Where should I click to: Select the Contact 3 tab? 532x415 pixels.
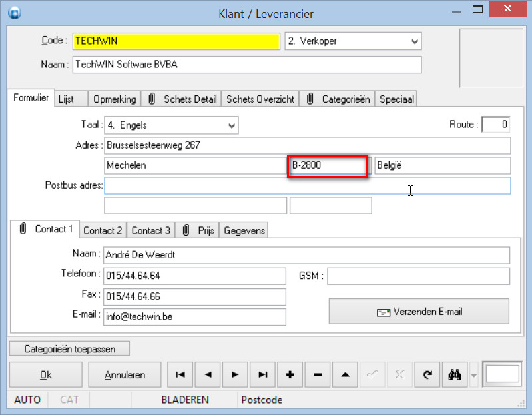(150, 230)
